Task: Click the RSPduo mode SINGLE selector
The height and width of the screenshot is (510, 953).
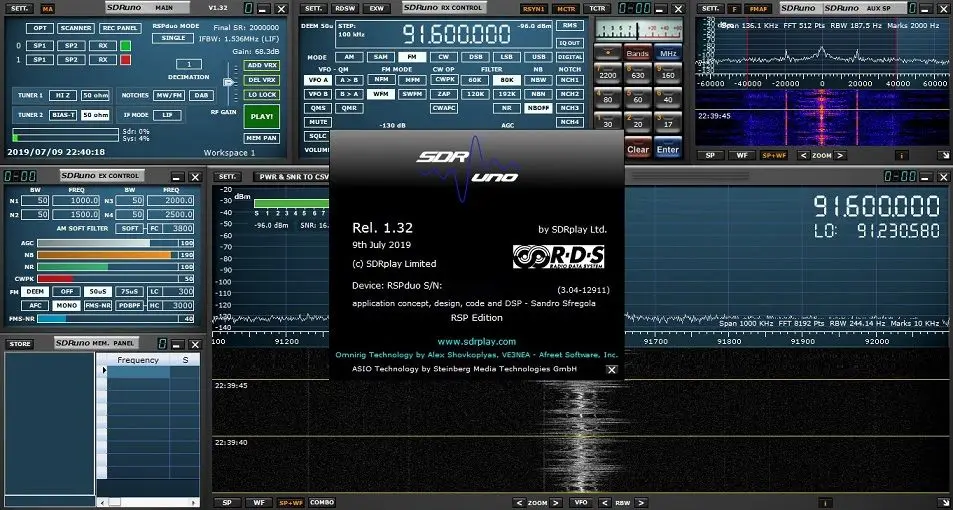Action: tap(171, 38)
